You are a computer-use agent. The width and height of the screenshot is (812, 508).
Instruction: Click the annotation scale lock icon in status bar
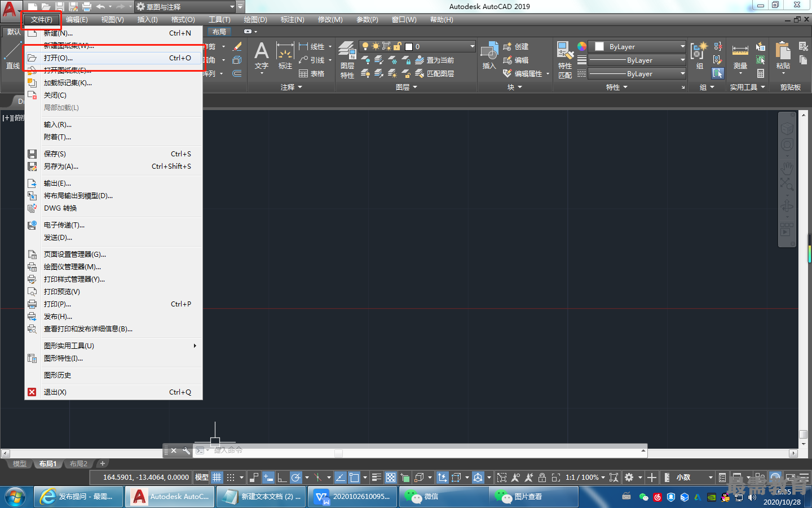point(542,478)
